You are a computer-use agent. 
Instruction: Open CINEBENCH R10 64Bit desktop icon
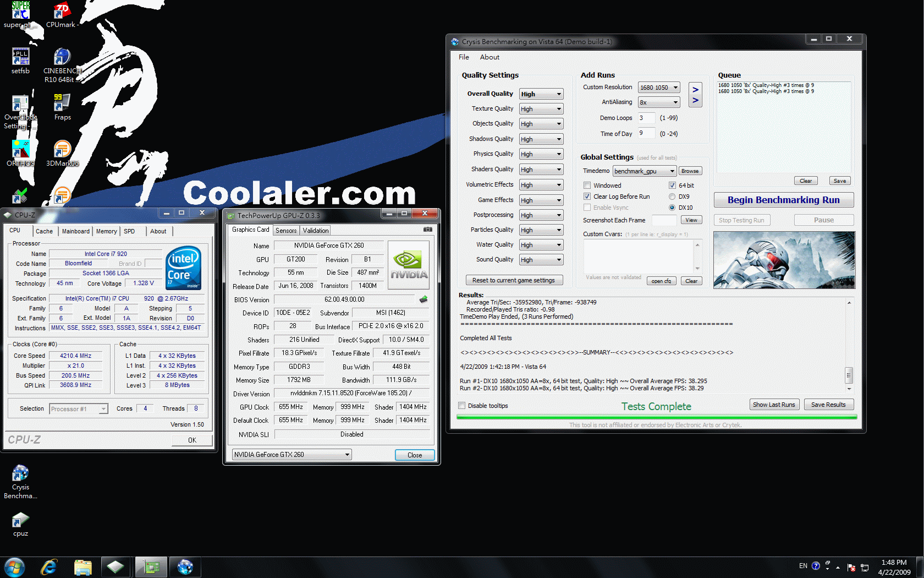coord(62,65)
